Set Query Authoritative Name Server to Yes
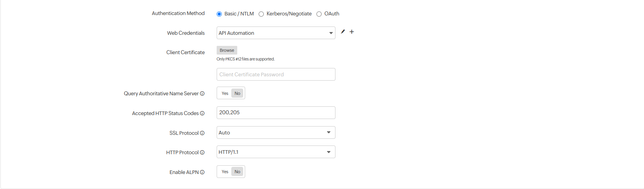Image resolution: width=644 pixels, height=189 pixels. click(225, 93)
